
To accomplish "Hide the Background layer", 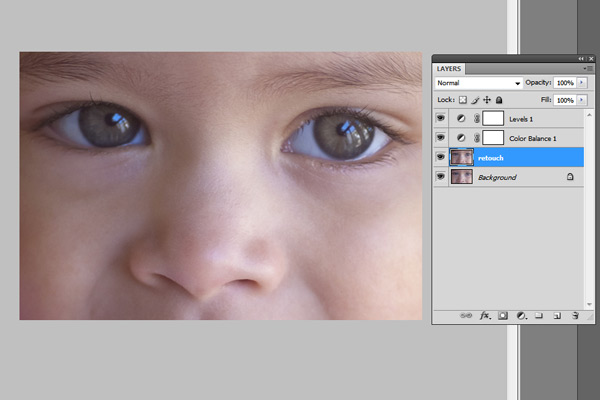I will tap(441, 176).
